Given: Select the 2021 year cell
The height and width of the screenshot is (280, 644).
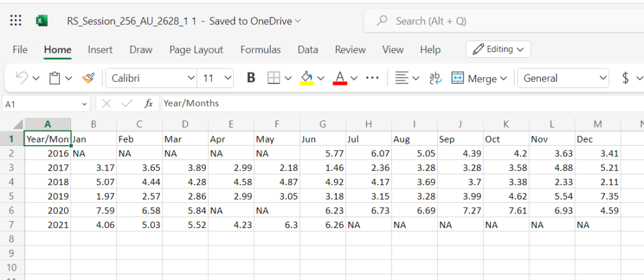Looking at the screenshot, I should (48, 225).
